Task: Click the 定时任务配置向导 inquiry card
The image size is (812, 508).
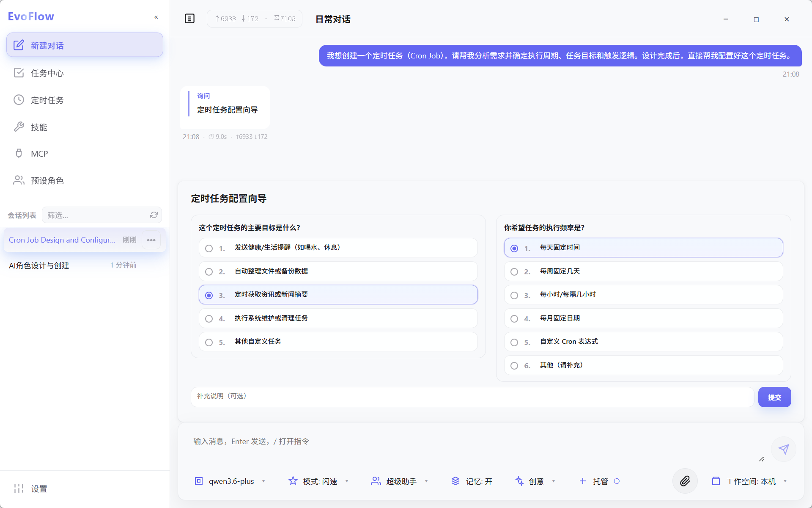Action: point(225,107)
